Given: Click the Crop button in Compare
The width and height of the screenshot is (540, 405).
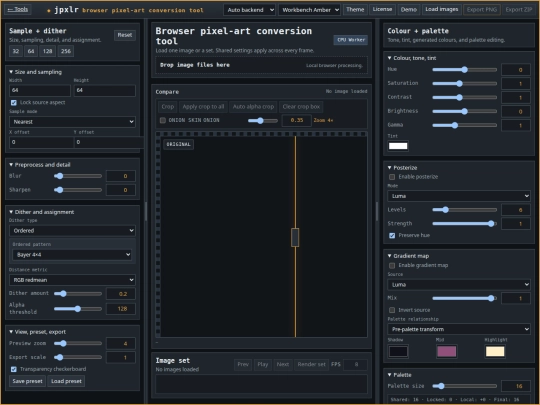Looking at the screenshot, I should (x=168, y=107).
